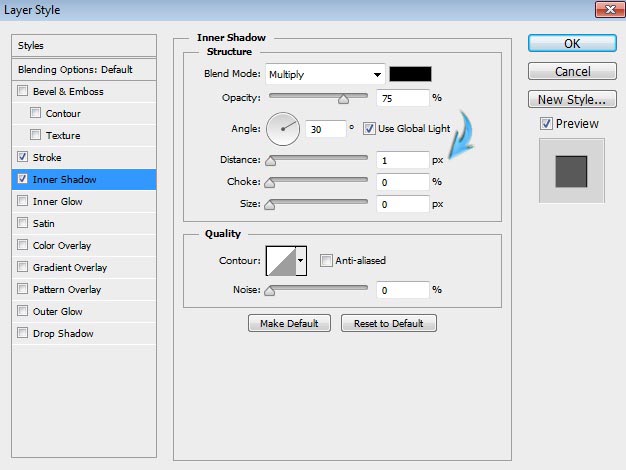Click the Choke value field
This screenshot has width=626, height=470.
pos(402,182)
